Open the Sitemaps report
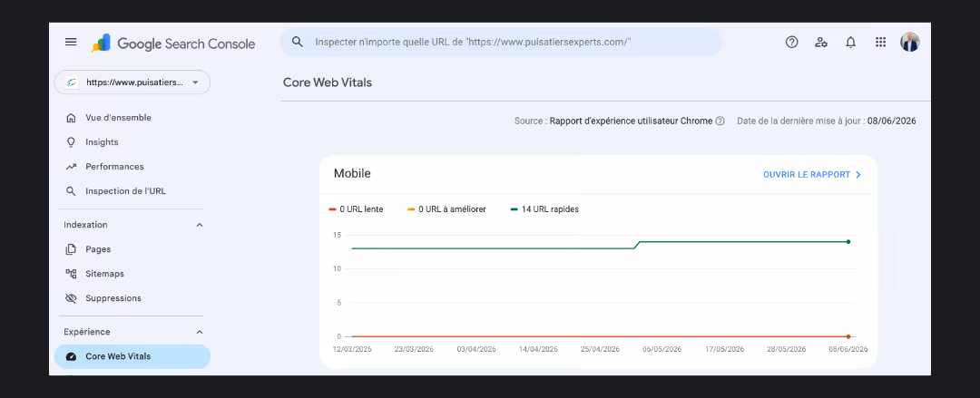This screenshot has width=980, height=398. 104,274
